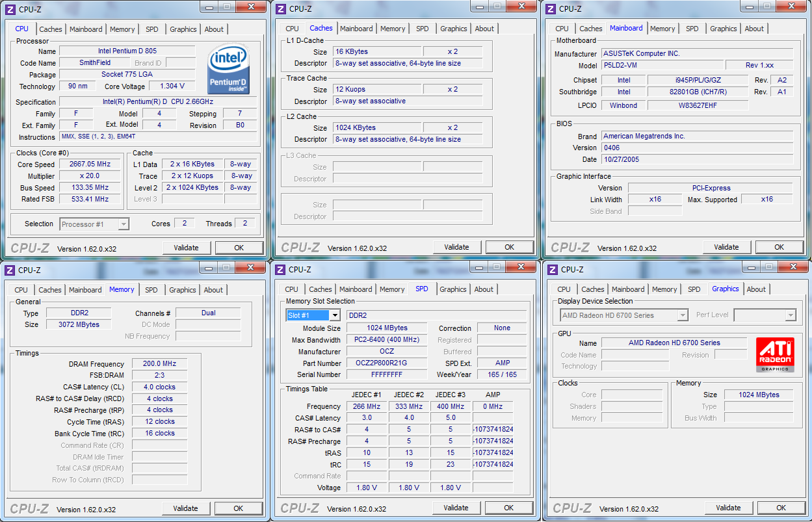Screen dimensions: 812x522
Task: Expand the Display Device Selection dropdown
Action: 682,315
